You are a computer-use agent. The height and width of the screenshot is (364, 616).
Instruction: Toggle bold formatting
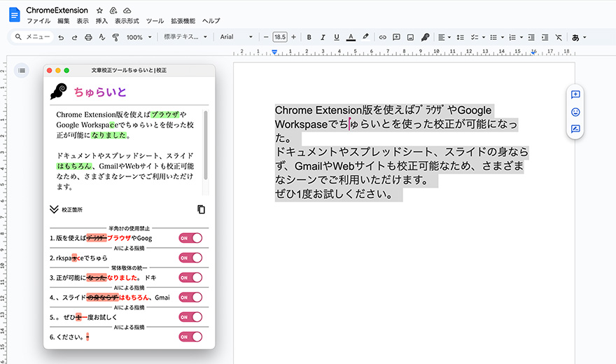pyautogui.click(x=309, y=37)
